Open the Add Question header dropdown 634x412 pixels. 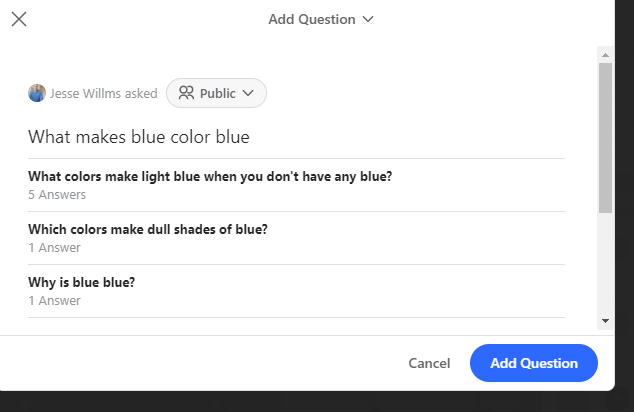tap(320, 19)
